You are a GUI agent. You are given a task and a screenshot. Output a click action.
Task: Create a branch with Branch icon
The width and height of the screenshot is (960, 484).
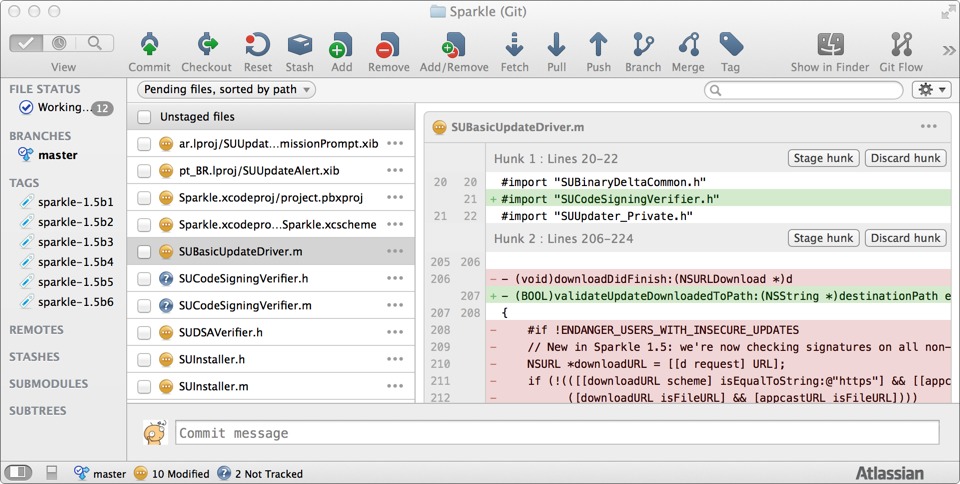643,46
